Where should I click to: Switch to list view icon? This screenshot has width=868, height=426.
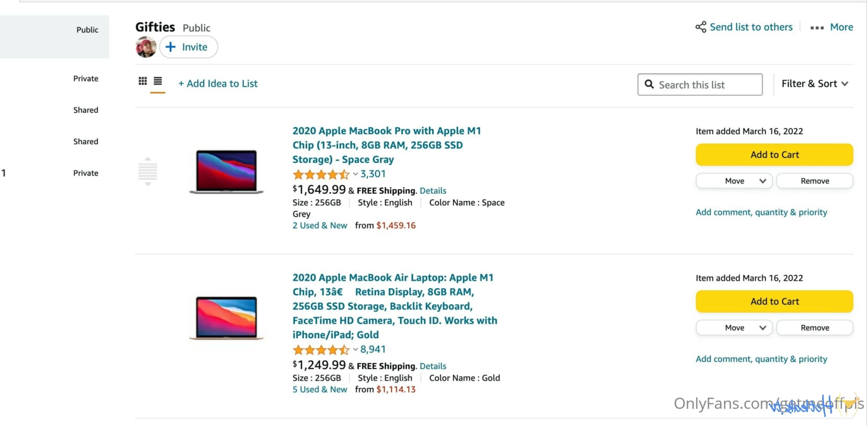pos(158,81)
